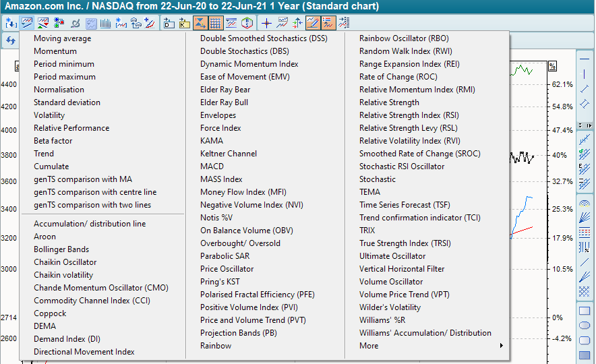Open the indicators toolbar button
Image resolution: width=596 pixels, height=364 pixels.
click(x=28, y=23)
